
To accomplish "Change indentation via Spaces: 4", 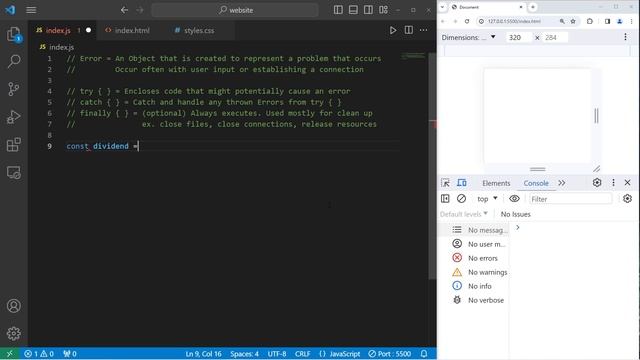I will 244,354.
